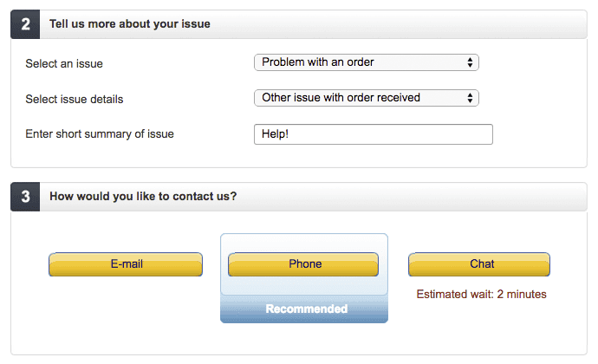This screenshot has width=598, height=364.
Task: Focus the short summary field containing 'Help!'
Action: [373, 134]
